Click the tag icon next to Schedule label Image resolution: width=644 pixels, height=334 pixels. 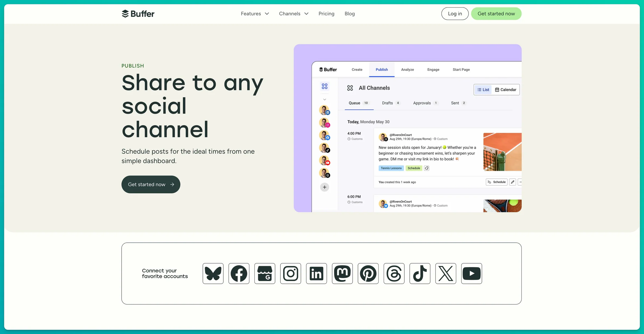(x=426, y=168)
